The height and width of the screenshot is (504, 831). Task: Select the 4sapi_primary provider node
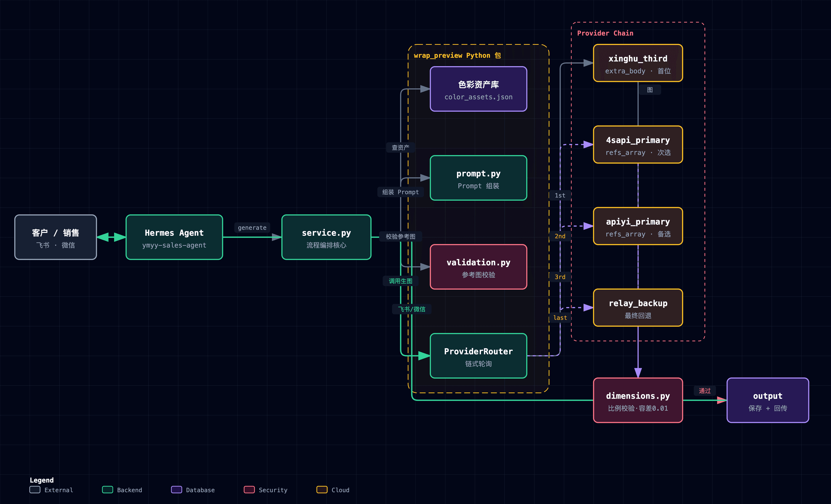(638, 144)
